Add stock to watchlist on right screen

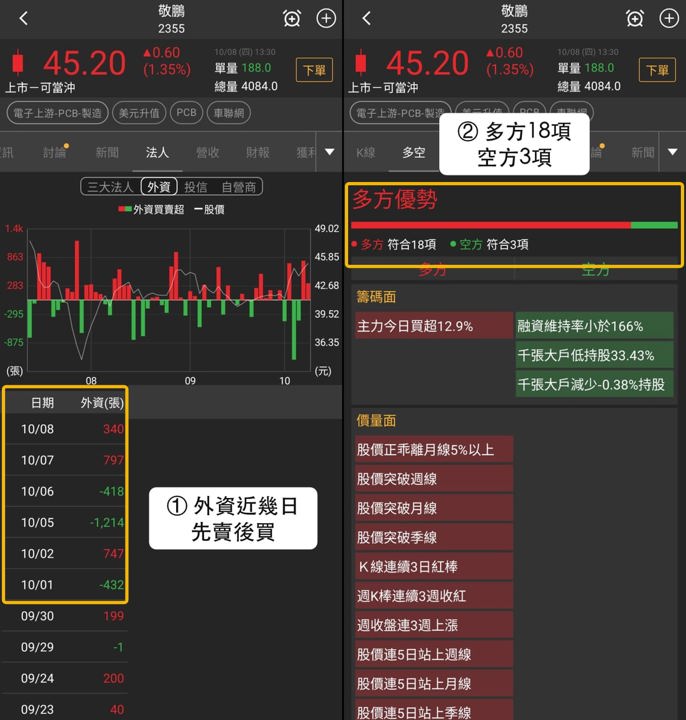pyautogui.click(x=669, y=18)
